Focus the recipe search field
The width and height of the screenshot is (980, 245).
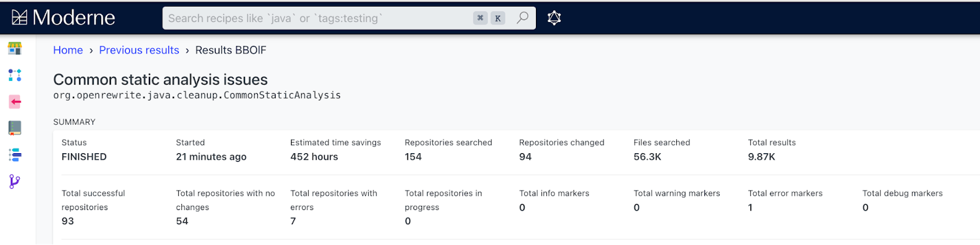pos(349,18)
